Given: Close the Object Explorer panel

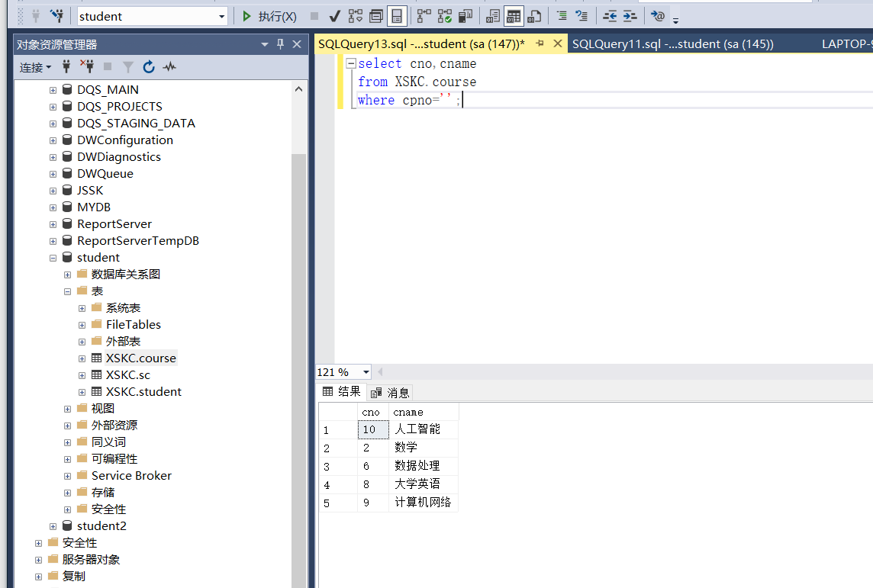Looking at the screenshot, I should coord(298,44).
